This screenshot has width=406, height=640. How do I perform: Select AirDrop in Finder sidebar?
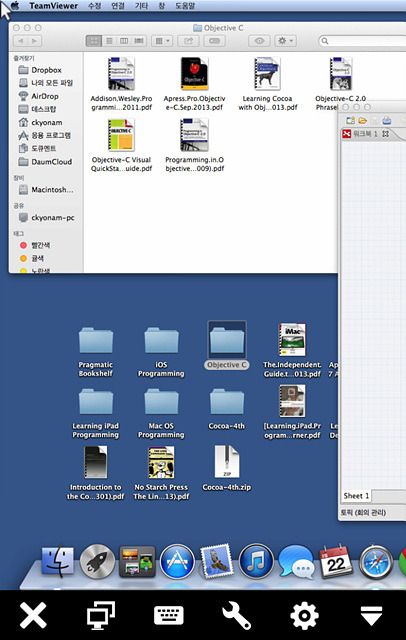pos(46,96)
